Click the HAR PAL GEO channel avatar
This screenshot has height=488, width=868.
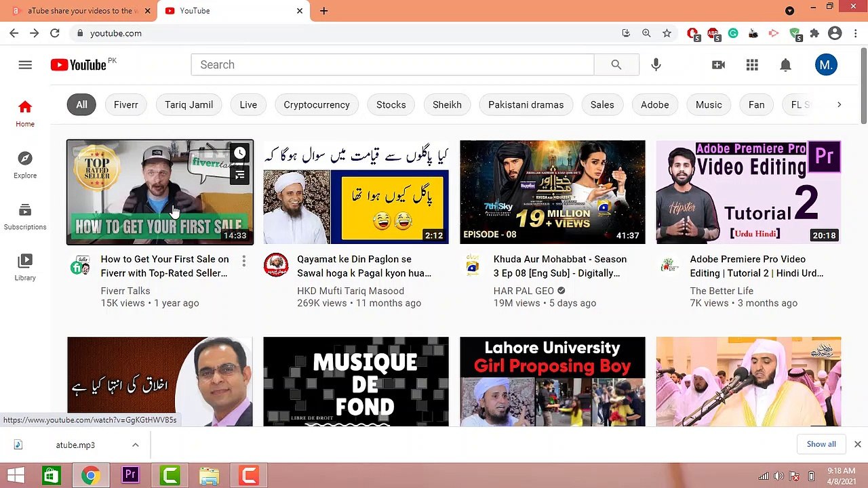coord(473,265)
